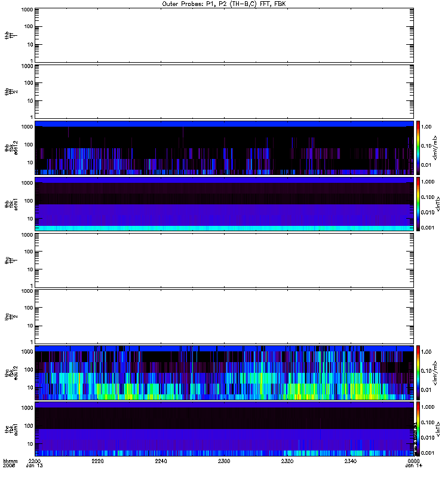
Task: Click the thb edc12 mV/m color bar
Action: (418, 148)
